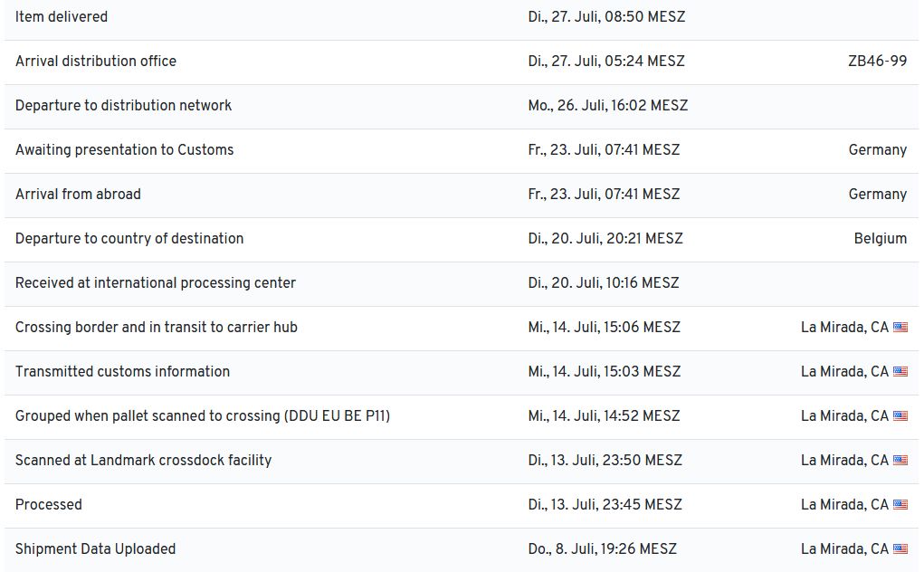The image size is (924, 572).
Task: Click the ZB46-99 office code
Action: pyautogui.click(x=877, y=62)
